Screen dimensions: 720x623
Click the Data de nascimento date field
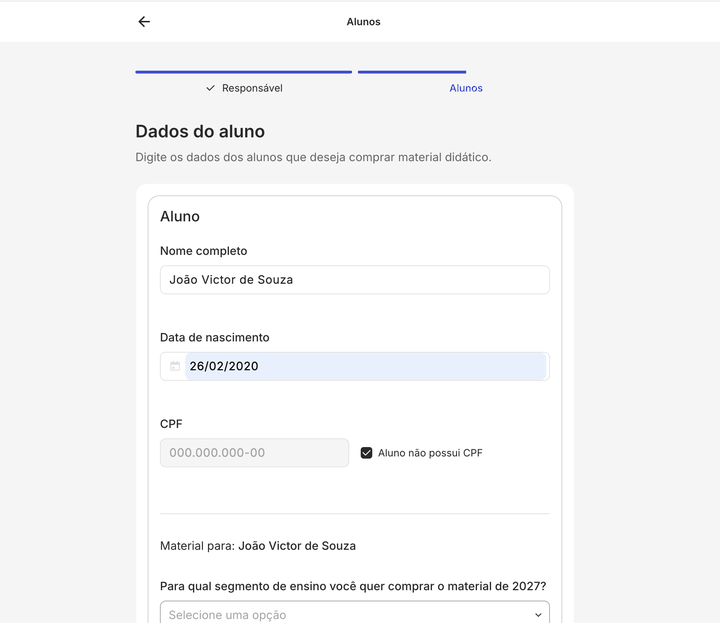click(x=354, y=366)
